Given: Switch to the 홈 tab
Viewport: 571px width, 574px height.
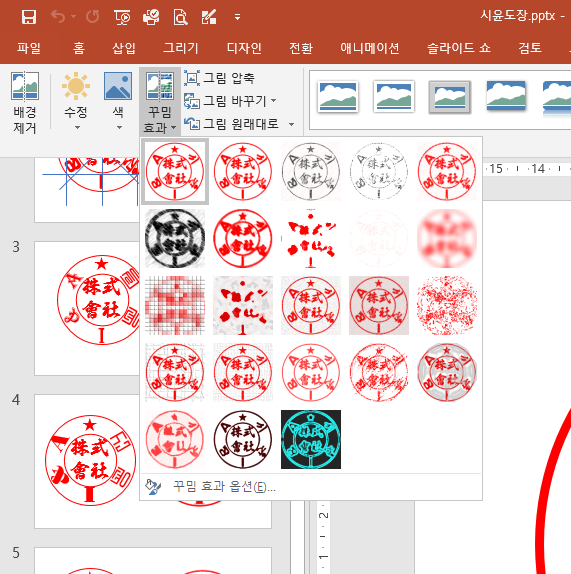Looking at the screenshot, I should 79,48.
